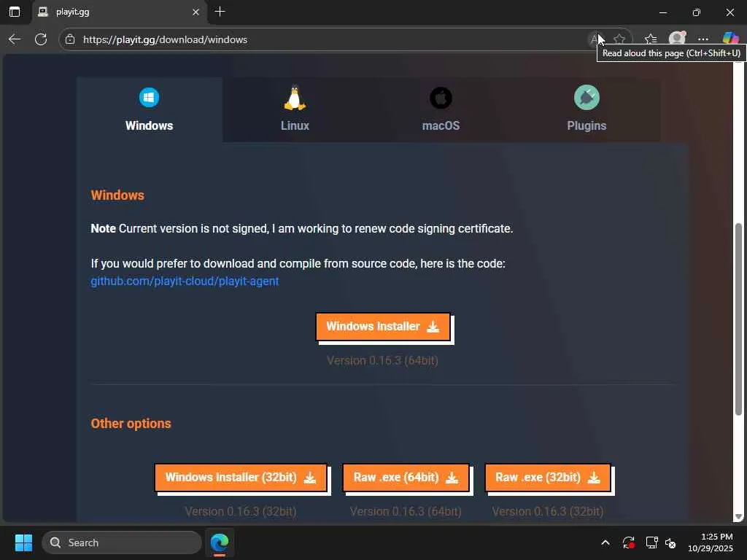Click the Plugins plug icon
This screenshot has width=747, height=560.
[x=587, y=98]
